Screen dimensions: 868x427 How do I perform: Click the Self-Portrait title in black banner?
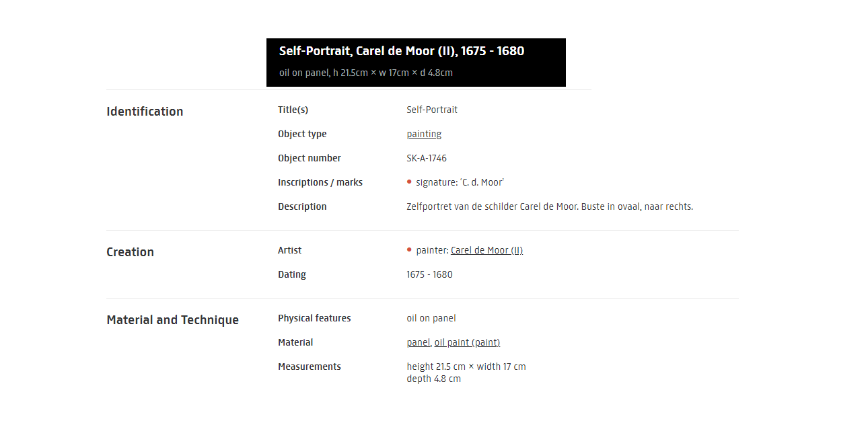pos(402,51)
